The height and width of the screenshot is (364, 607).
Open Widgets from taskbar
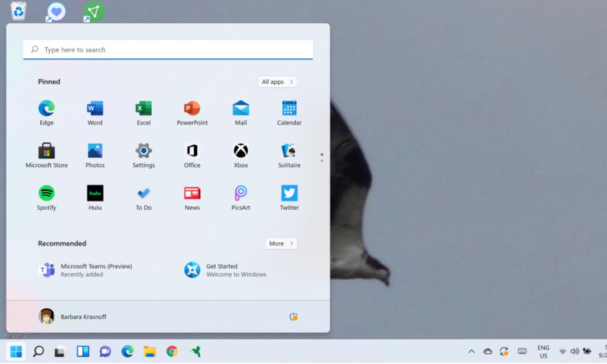pyautogui.click(x=83, y=351)
